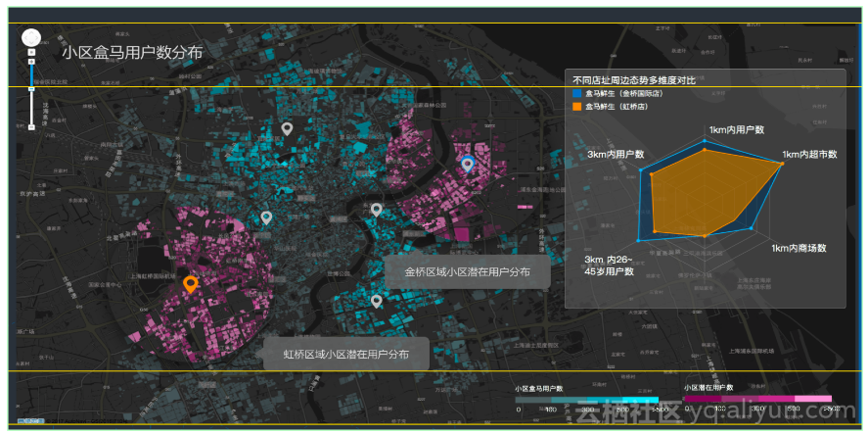Image resolution: width=868 pixels, height=434 pixels.
Task: Click the second teal swatch of 小区盒马用户数 legend
Action: (570, 399)
